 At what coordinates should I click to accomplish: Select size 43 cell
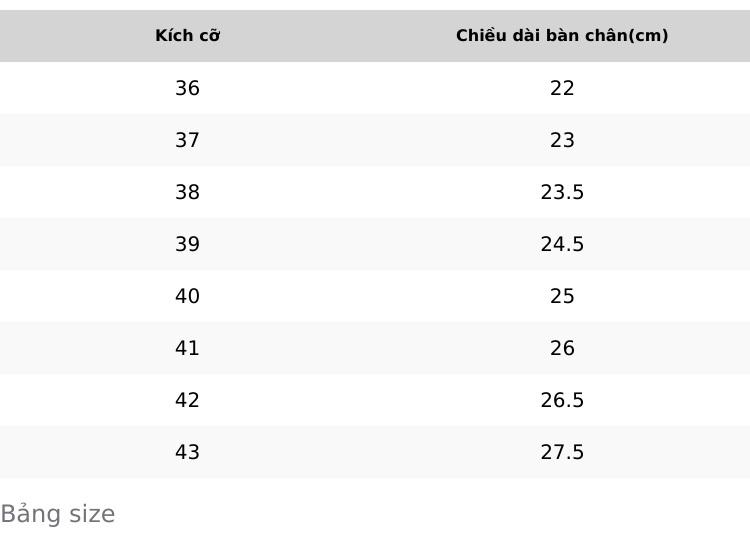(188, 452)
